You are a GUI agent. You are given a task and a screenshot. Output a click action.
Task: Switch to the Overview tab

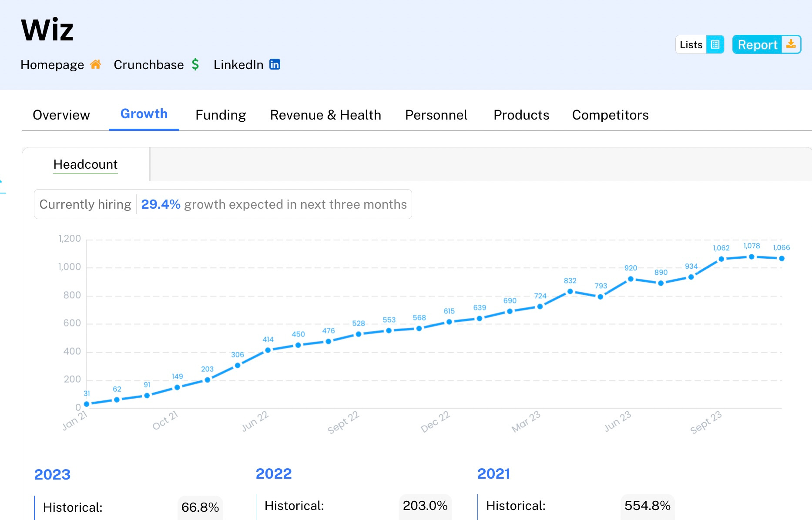point(61,115)
